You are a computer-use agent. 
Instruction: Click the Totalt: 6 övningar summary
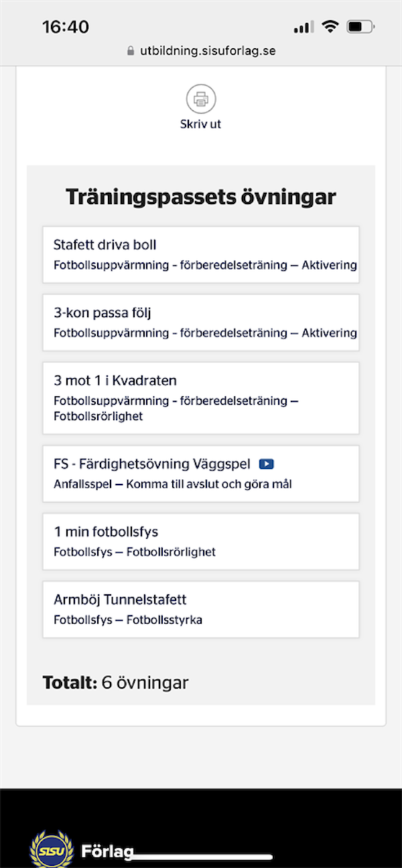[x=116, y=683]
